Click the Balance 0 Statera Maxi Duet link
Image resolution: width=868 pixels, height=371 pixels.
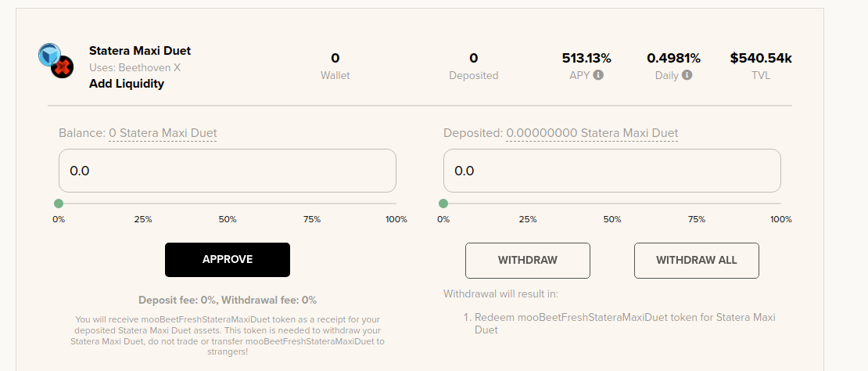[163, 133]
